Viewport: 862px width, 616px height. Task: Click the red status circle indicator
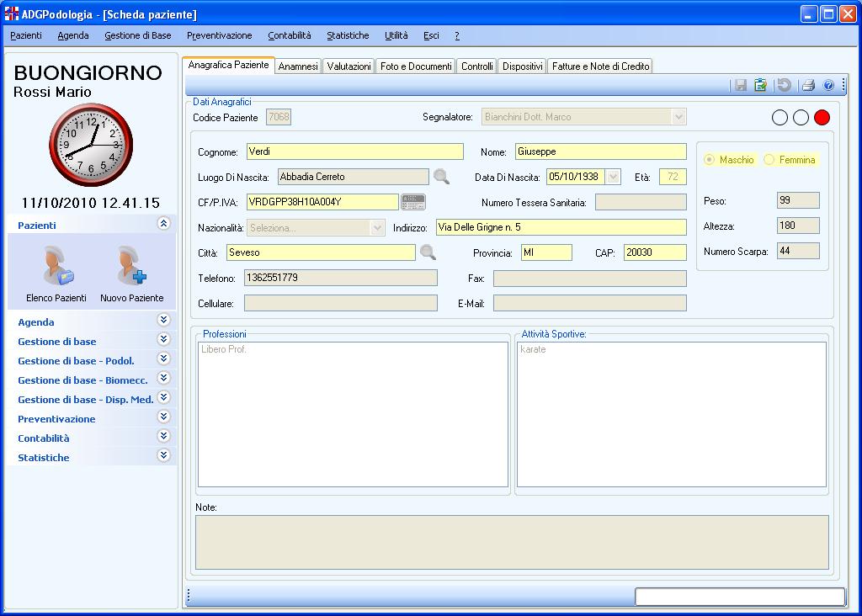coord(822,118)
